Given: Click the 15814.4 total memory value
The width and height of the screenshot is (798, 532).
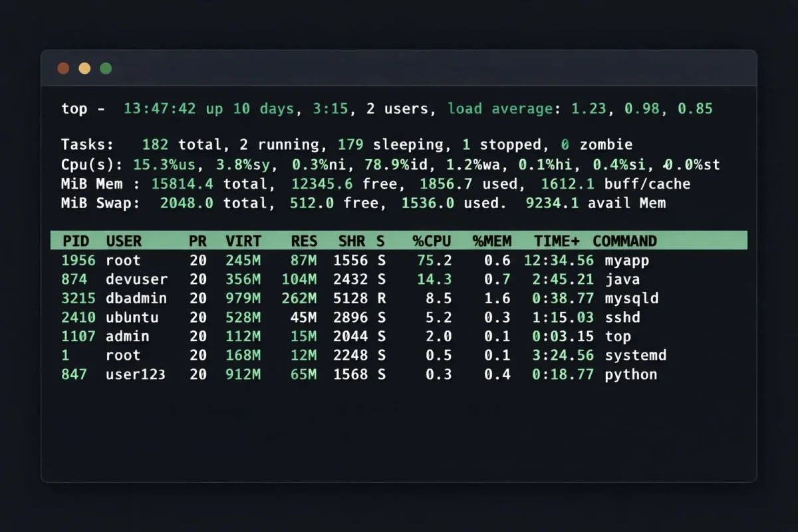Looking at the screenshot, I should [x=182, y=184].
